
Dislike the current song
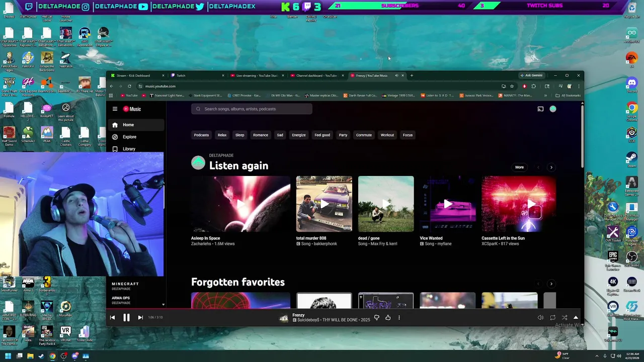click(x=376, y=317)
